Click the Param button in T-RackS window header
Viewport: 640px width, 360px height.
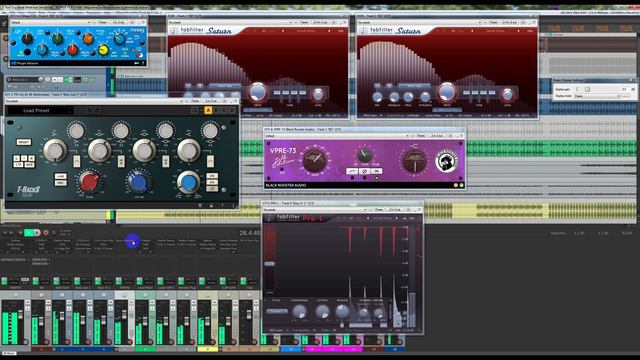(x=195, y=100)
